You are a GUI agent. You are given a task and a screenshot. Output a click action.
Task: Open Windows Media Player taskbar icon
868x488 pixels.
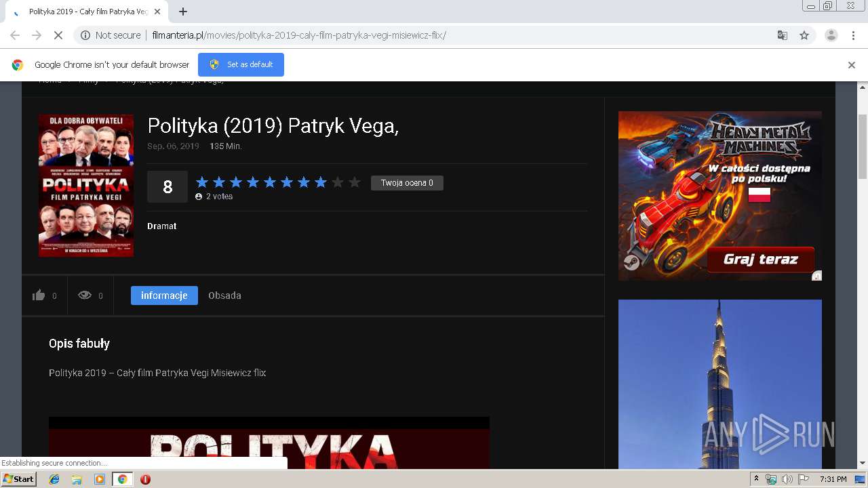(x=100, y=479)
